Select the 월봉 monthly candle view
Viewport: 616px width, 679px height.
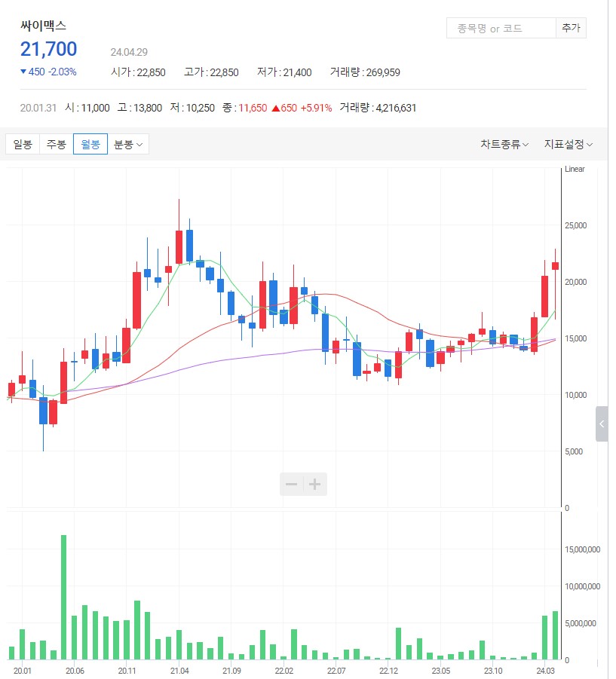[x=90, y=145]
